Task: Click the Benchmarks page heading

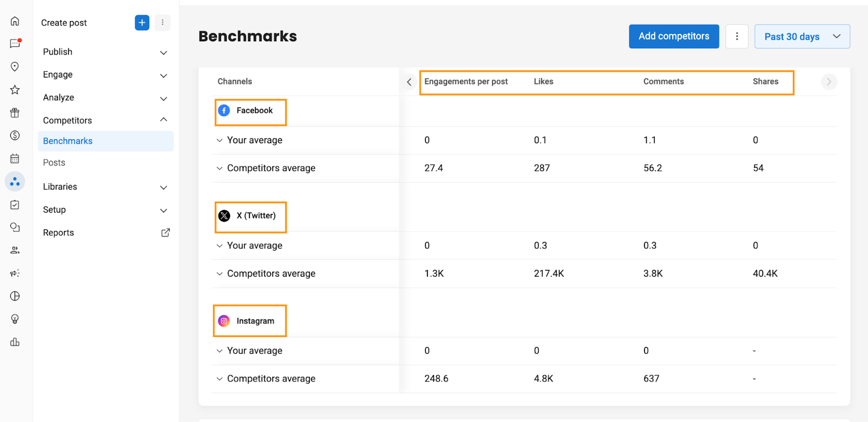Action: click(248, 36)
